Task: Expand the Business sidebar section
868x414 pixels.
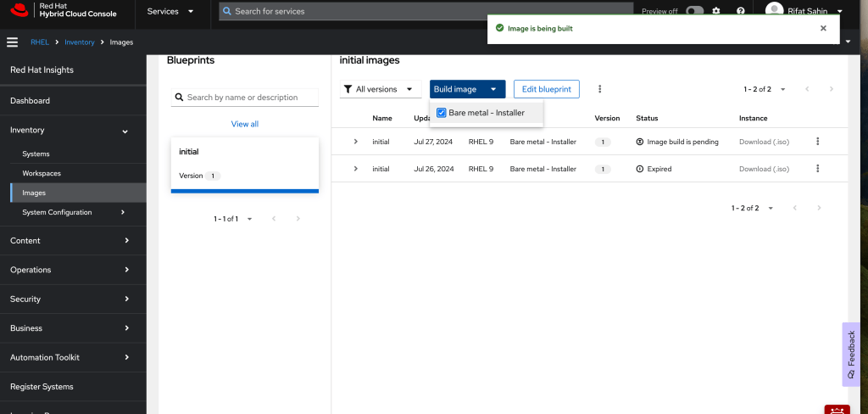Action: 73,328
